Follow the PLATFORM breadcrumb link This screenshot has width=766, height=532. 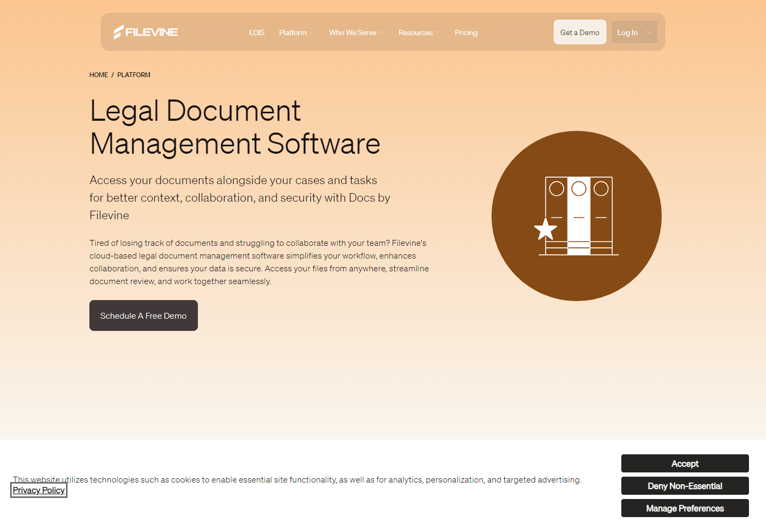[134, 75]
